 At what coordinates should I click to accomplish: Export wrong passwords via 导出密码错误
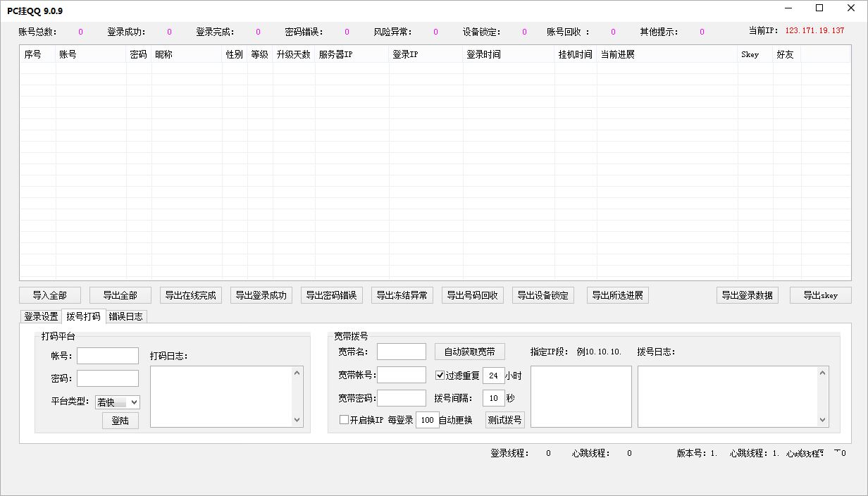coord(332,295)
